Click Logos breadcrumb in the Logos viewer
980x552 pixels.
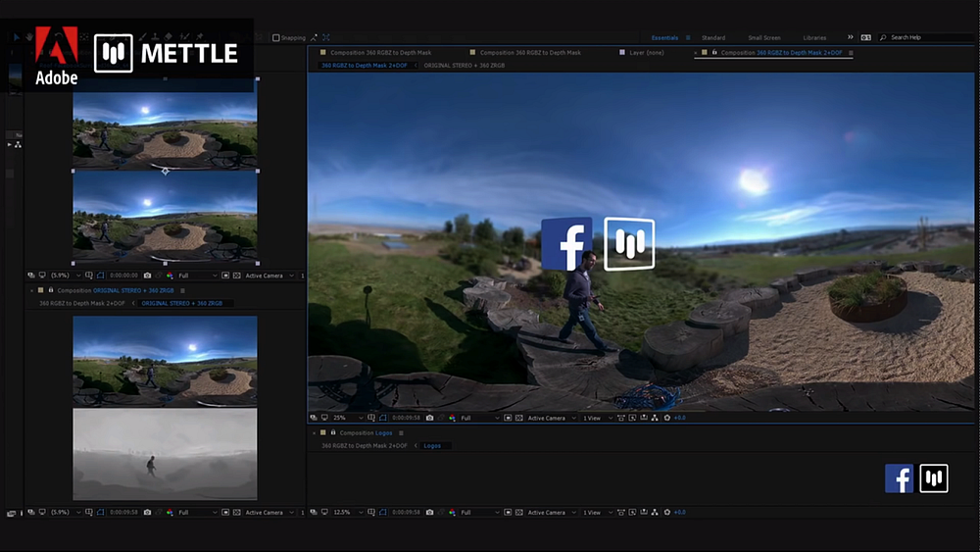[x=432, y=446]
